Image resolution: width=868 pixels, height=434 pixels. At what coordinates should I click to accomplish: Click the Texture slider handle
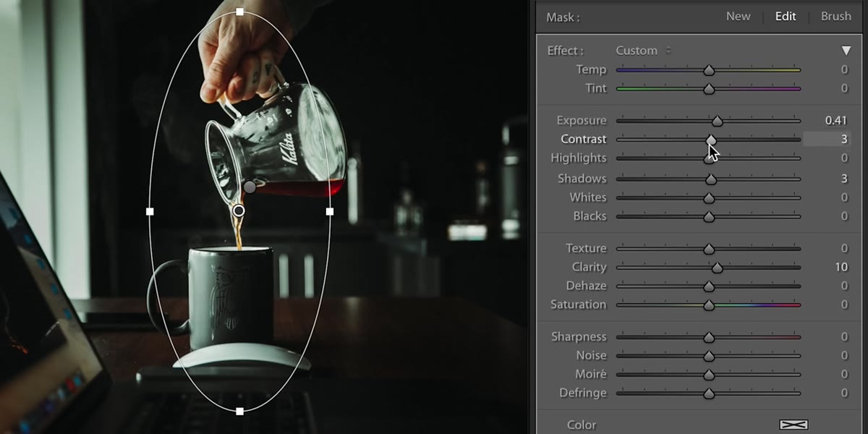(x=709, y=249)
